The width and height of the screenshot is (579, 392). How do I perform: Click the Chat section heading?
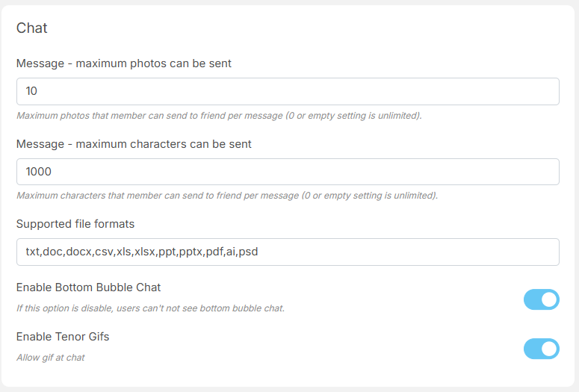(32, 28)
